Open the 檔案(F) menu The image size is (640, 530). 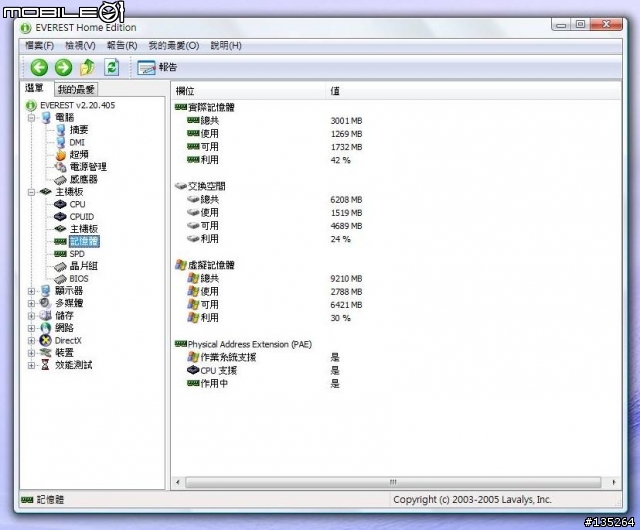(40, 45)
